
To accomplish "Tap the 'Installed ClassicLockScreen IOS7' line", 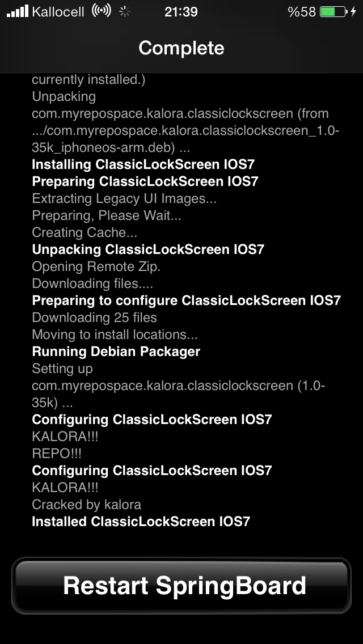I will (x=141, y=522).
